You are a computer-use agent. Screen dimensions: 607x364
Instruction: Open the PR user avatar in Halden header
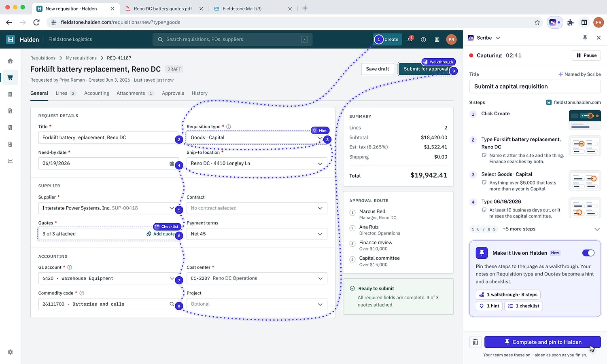[x=451, y=39]
